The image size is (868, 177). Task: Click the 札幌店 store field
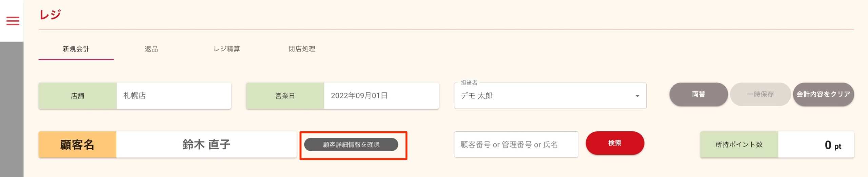click(174, 96)
